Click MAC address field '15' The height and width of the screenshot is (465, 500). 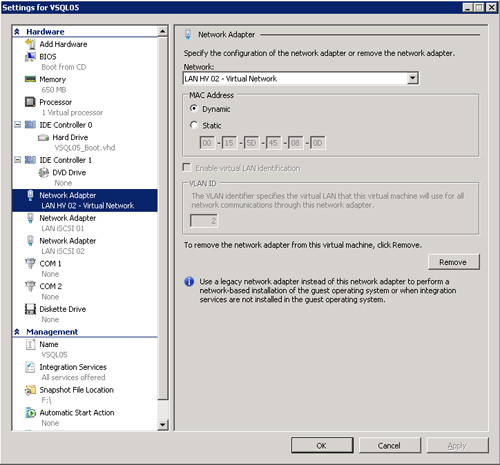coord(229,143)
